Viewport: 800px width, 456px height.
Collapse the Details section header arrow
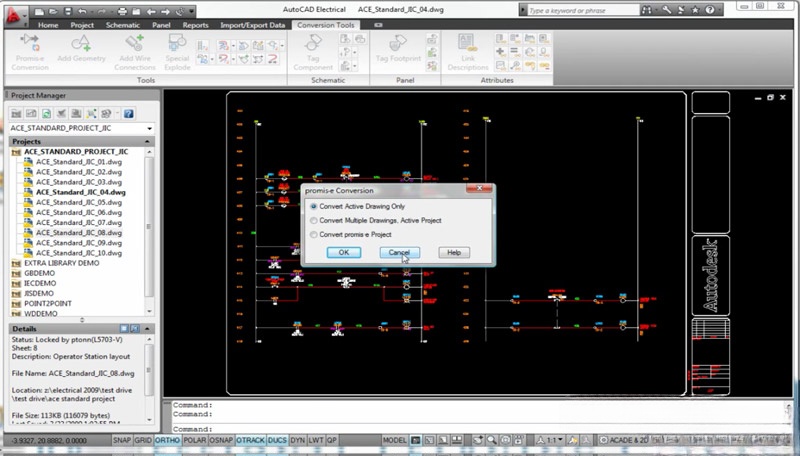click(x=147, y=328)
